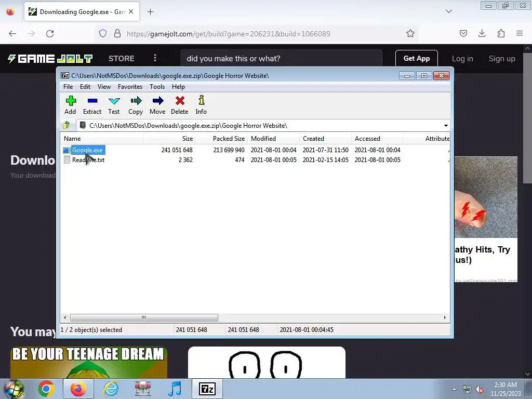Extract files with the Extract toolbar icon
The height and width of the screenshot is (399, 532).
tap(92, 105)
